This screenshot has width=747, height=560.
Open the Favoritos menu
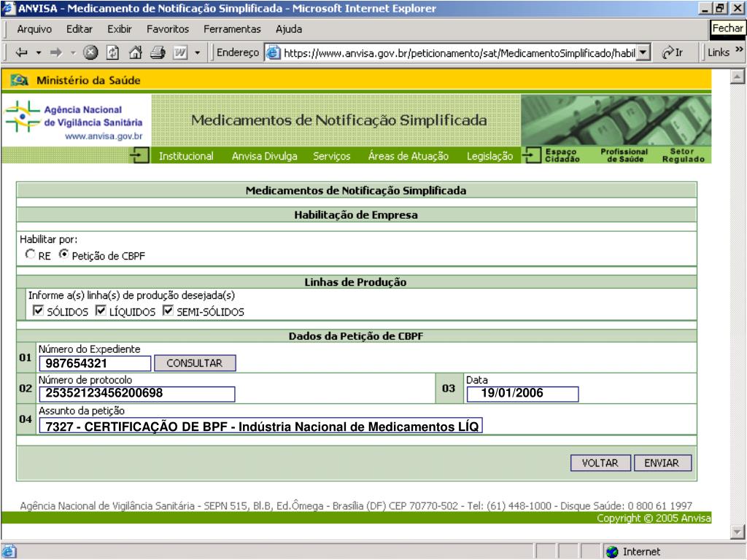(168, 29)
